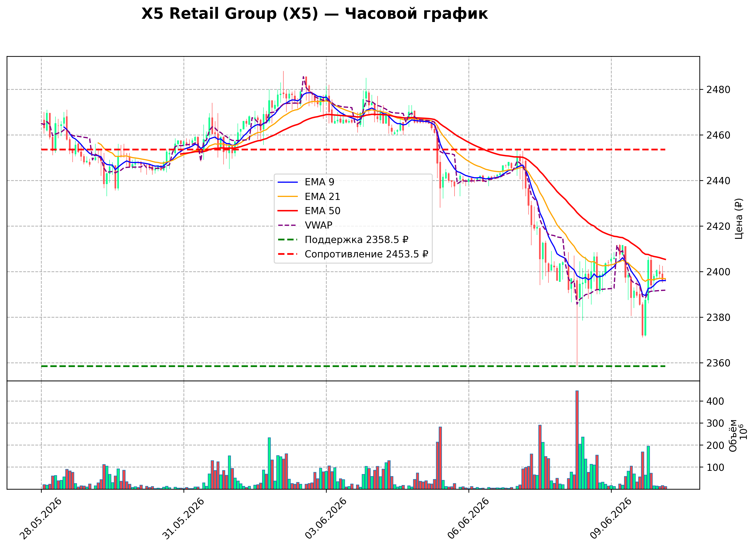Click the 300 volume axis label
The height and width of the screenshot is (548, 756).
pyautogui.click(x=715, y=423)
